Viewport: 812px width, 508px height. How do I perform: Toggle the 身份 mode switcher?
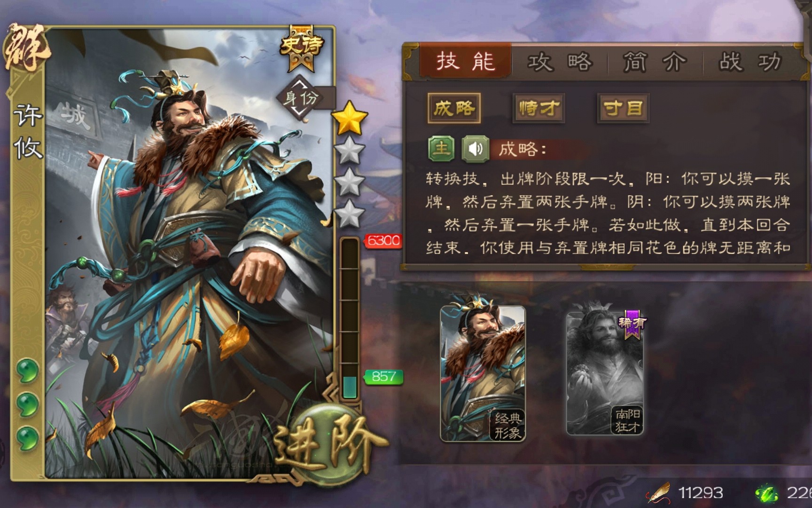pyautogui.click(x=301, y=98)
